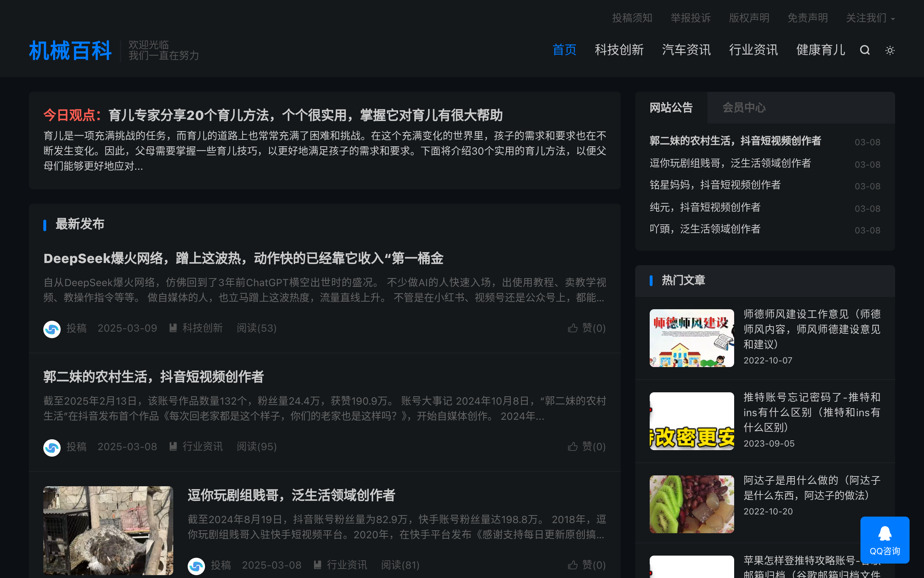
Task: Switch to 网站公告 tab
Action: (x=671, y=108)
